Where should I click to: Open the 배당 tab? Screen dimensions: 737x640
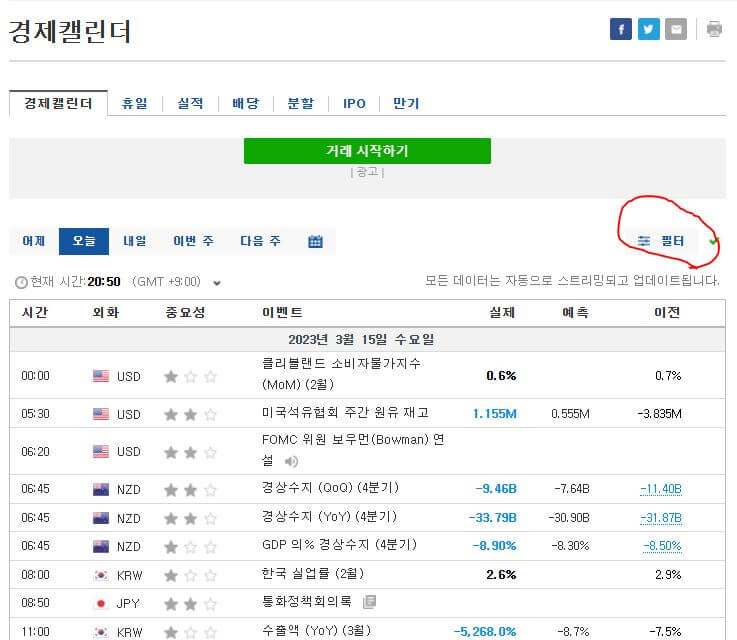click(245, 103)
